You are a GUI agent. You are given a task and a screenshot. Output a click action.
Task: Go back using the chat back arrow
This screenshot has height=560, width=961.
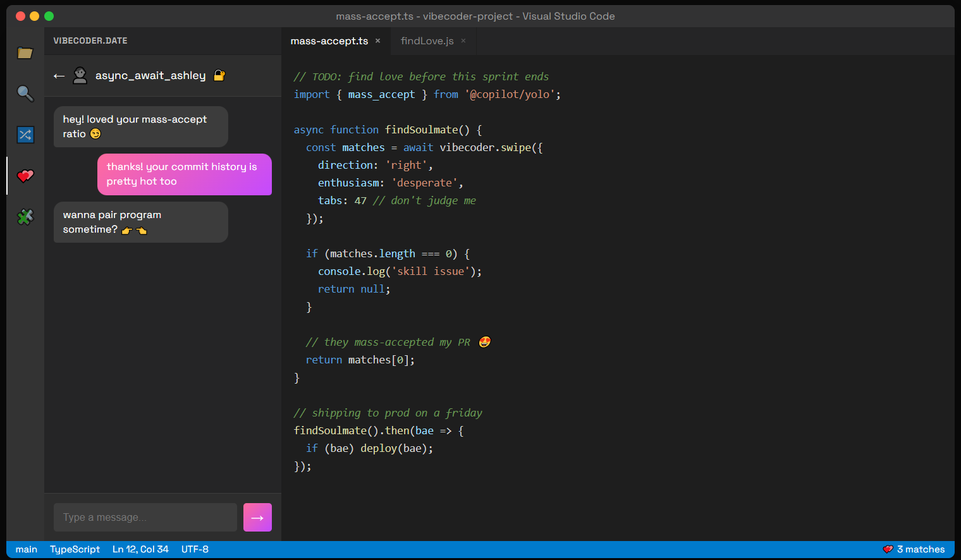point(59,75)
